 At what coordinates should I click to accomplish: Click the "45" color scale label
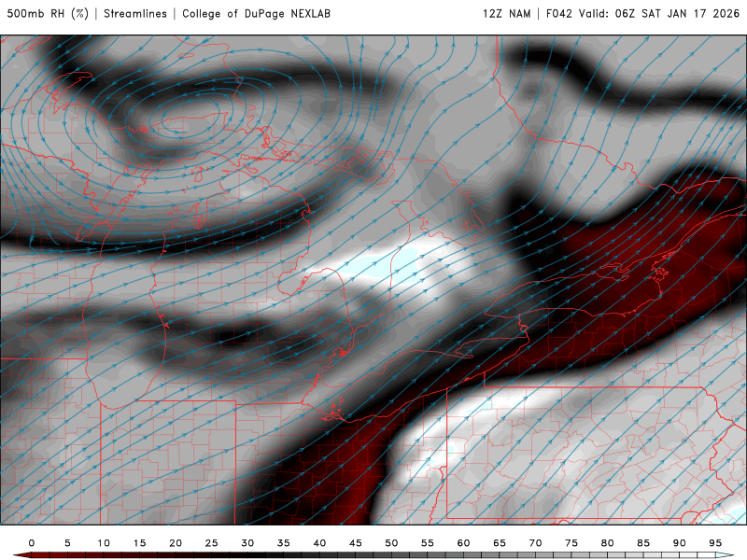click(356, 543)
